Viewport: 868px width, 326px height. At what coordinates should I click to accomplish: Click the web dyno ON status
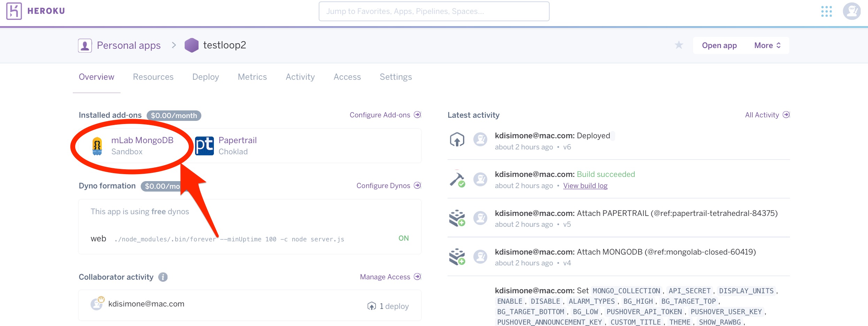click(x=403, y=238)
